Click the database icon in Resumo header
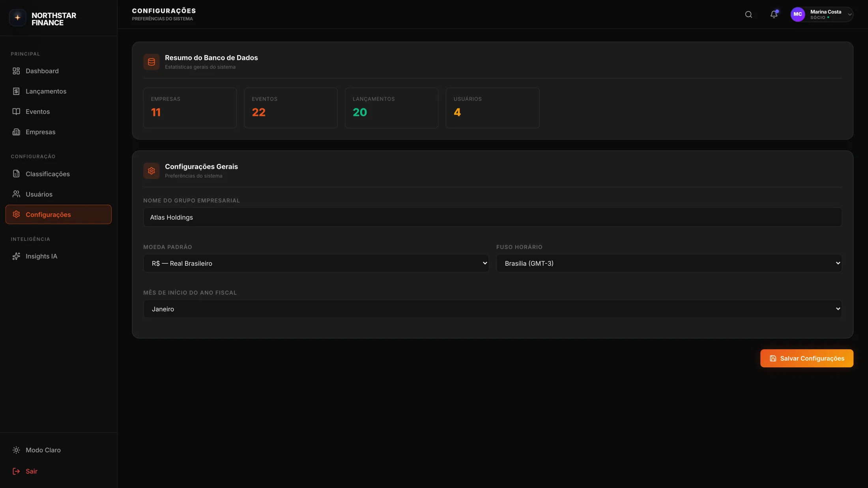This screenshot has width=868, height=488. 151,62
